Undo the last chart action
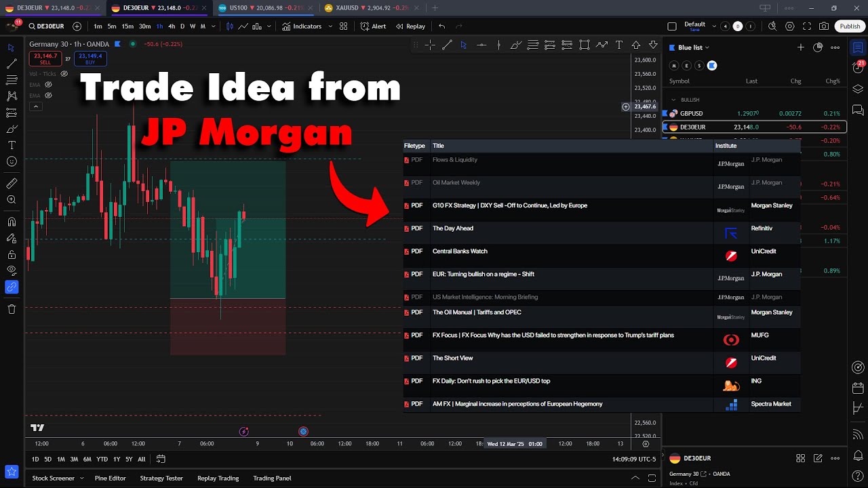Viewport: 868px width, 488px height. coord(442,26)
